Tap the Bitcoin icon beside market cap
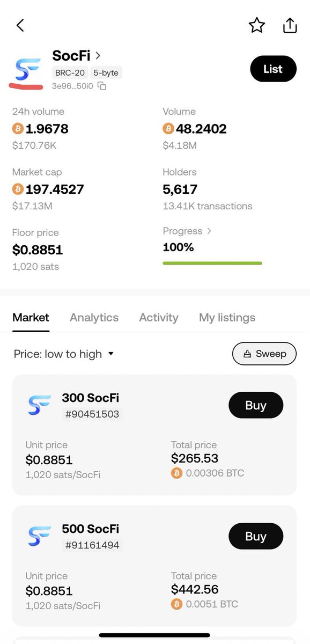The image size is (310, 644). (x=18, y=189)
